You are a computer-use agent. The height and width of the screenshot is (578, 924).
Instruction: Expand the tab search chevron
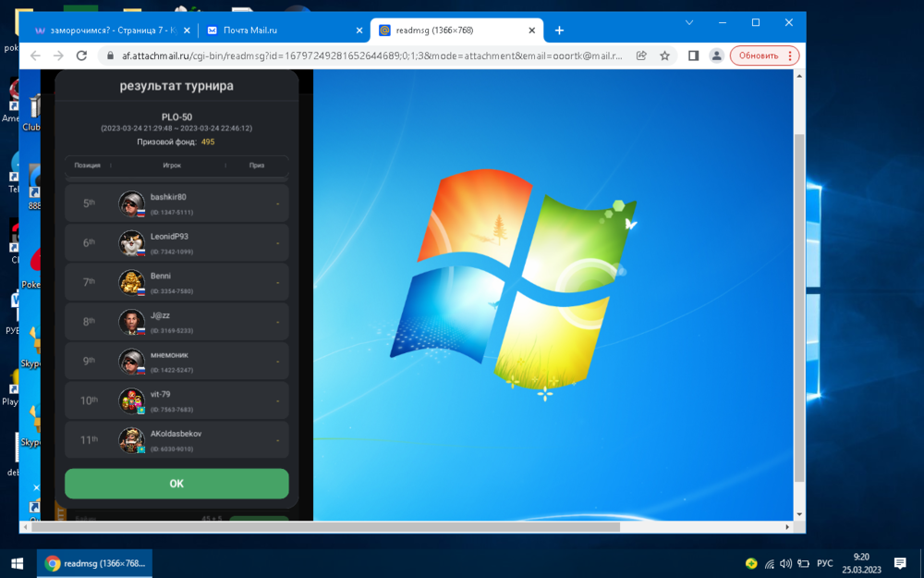pos(689,22)
